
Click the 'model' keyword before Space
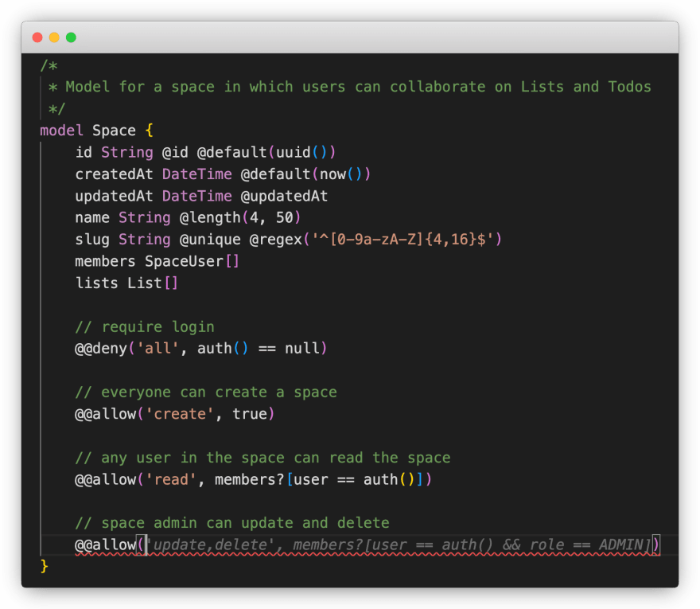[x=61, y=131]
